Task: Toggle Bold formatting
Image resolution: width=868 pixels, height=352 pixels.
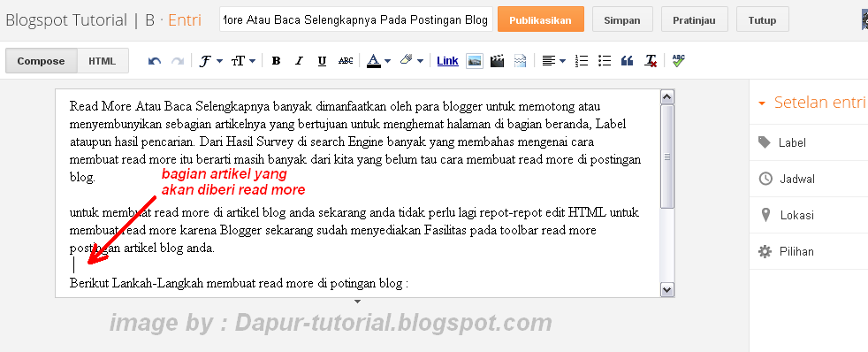Action: 276,61
